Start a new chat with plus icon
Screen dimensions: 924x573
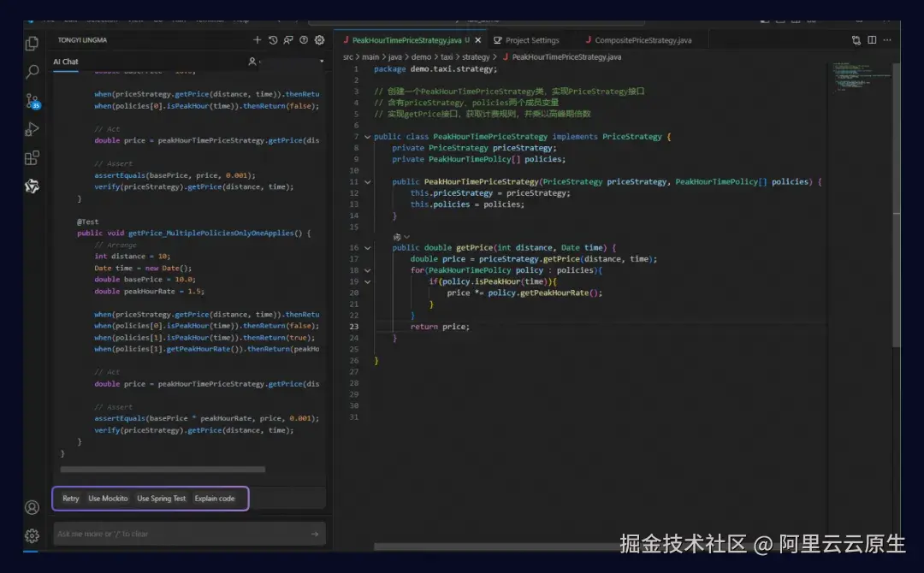pos(257,40)
